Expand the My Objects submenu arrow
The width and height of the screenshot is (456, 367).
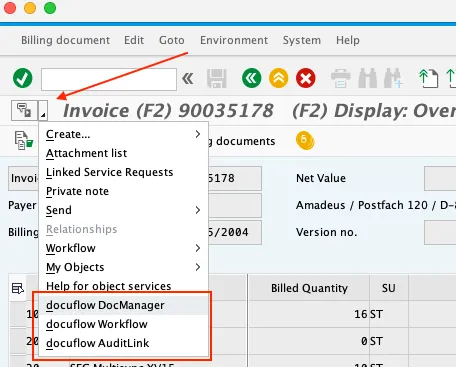198,267
